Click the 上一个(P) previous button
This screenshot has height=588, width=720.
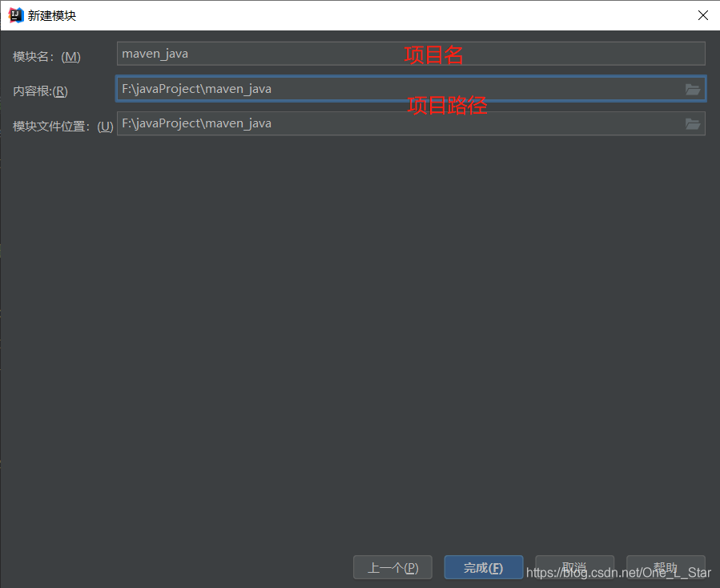tap(392, 567)
